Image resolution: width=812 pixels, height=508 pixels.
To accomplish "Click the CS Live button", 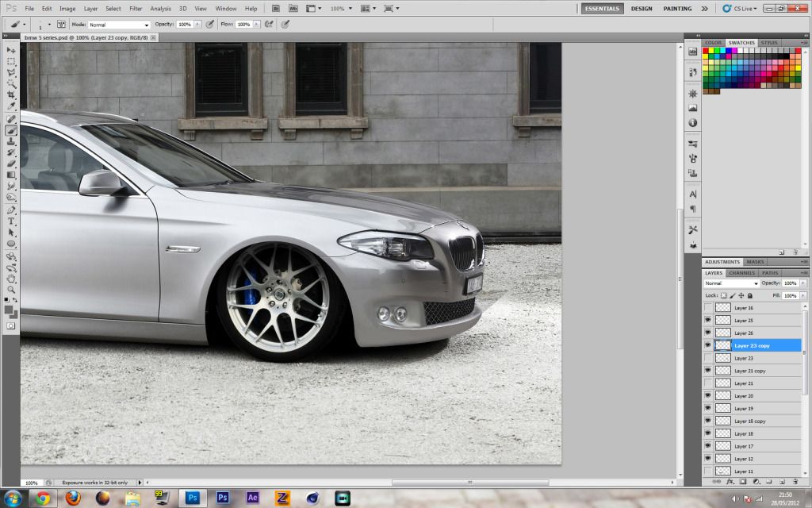I will click(x=739, y=9).
